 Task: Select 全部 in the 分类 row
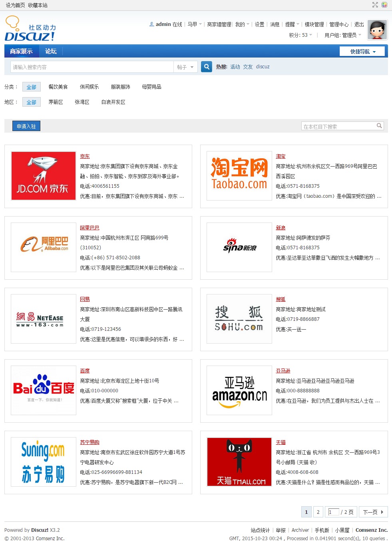click(x=31, y=87)
